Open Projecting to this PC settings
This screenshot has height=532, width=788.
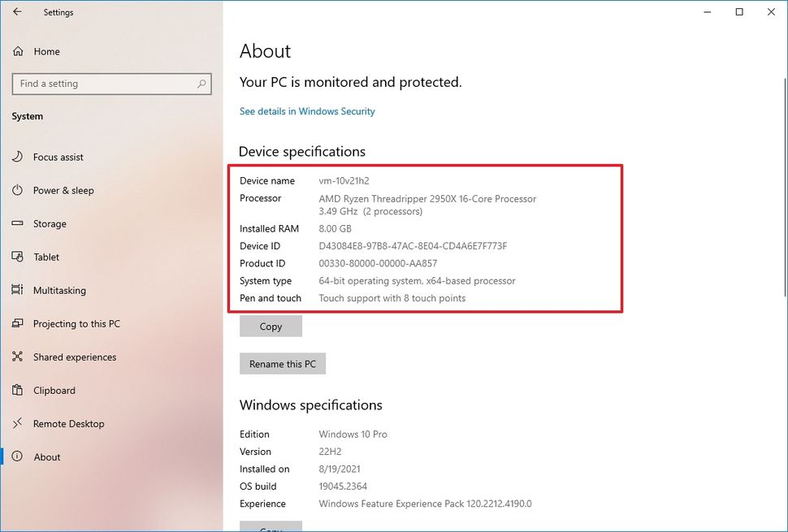[76, 323]
